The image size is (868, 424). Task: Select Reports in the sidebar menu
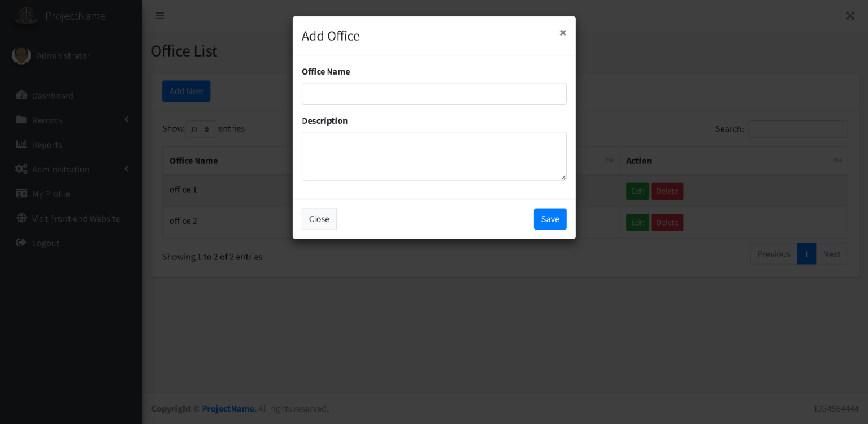click(x=47, y=144)
